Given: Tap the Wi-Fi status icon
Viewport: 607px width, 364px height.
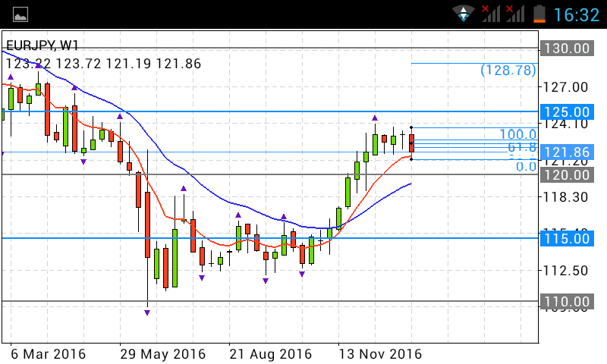Looking at the screenshot, I should [x=464, y=14].
